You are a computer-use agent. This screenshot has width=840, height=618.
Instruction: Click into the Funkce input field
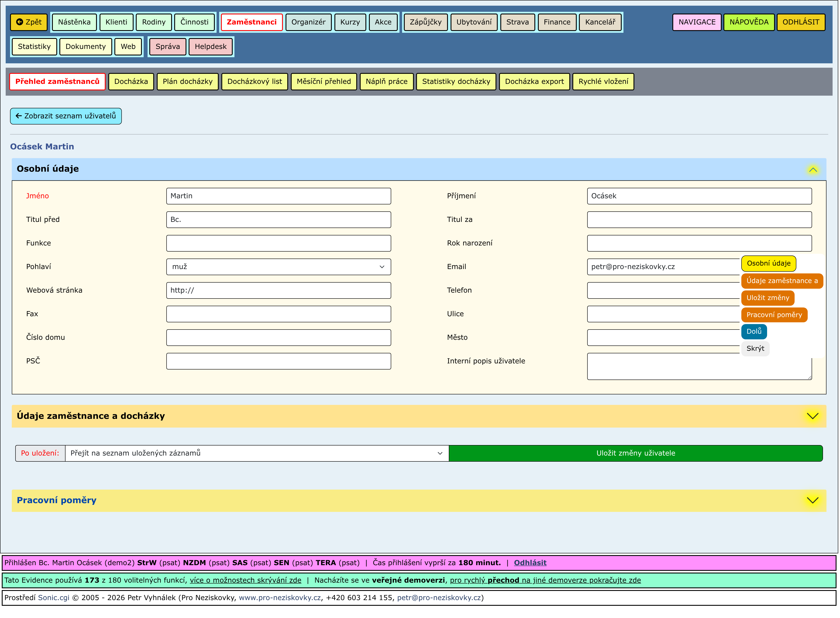pos(279,243)
